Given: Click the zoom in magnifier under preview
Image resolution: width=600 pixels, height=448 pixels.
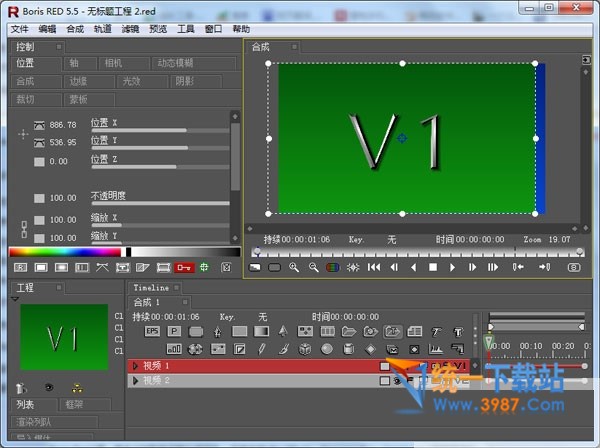Looking at the screenshot, I should [294, 268].
